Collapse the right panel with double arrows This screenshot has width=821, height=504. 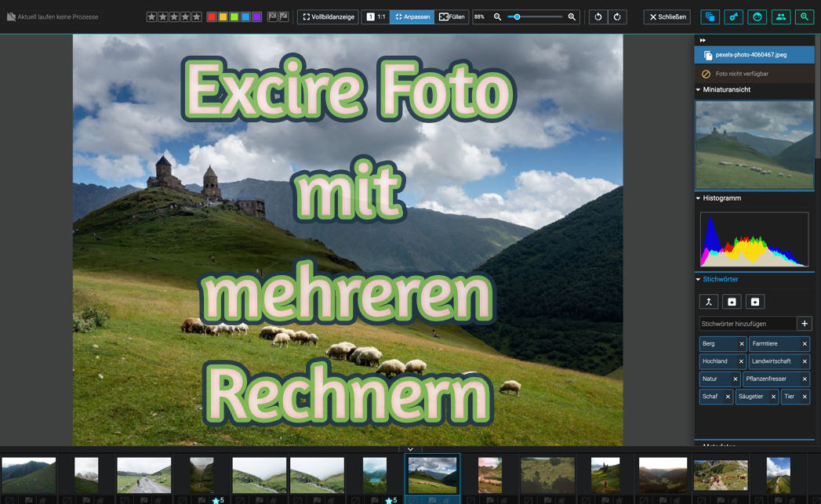703,40
